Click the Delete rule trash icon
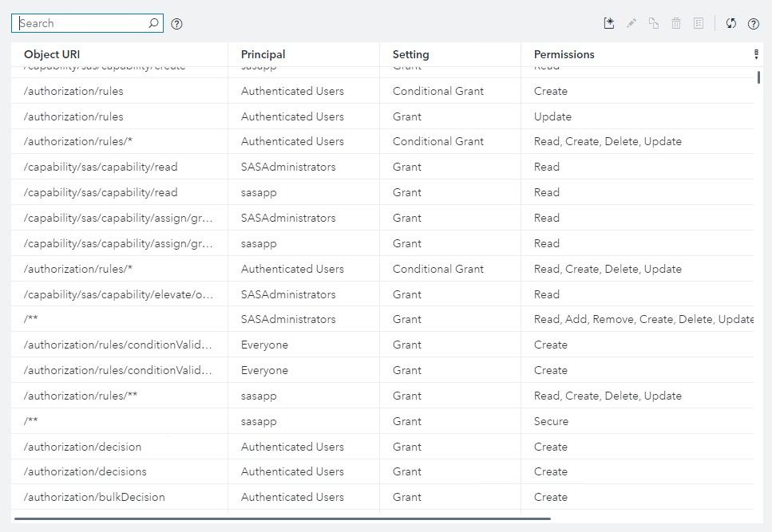Image resolution: width=772 pixels, height=532 pixels. click(675, 23)
